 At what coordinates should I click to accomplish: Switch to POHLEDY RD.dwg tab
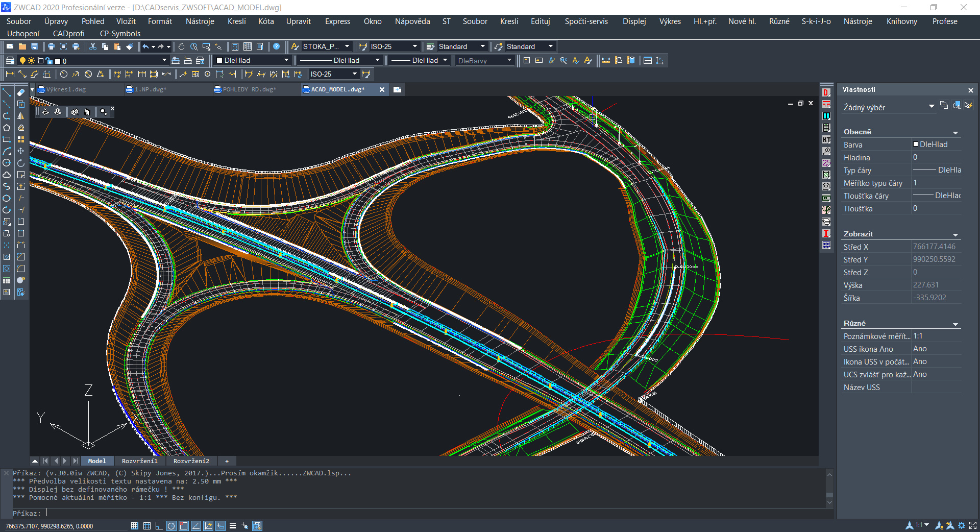tap(249, 89)
